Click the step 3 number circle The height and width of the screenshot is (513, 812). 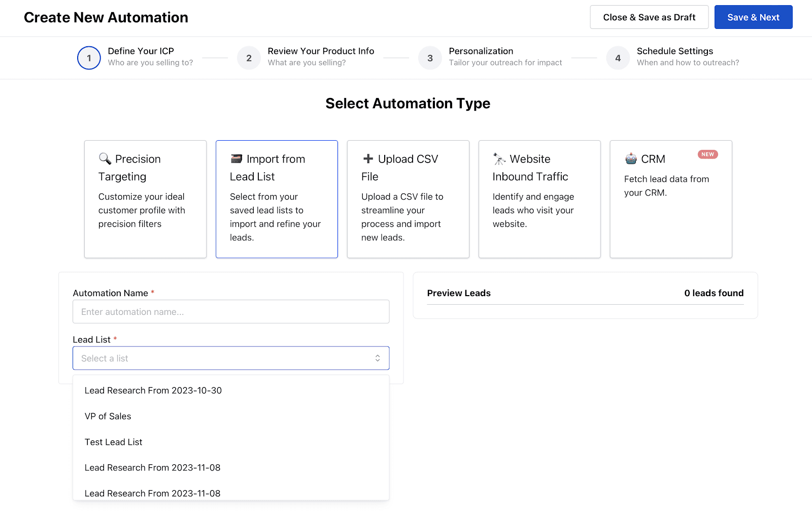pyautogui.click(x=430, y=58)
